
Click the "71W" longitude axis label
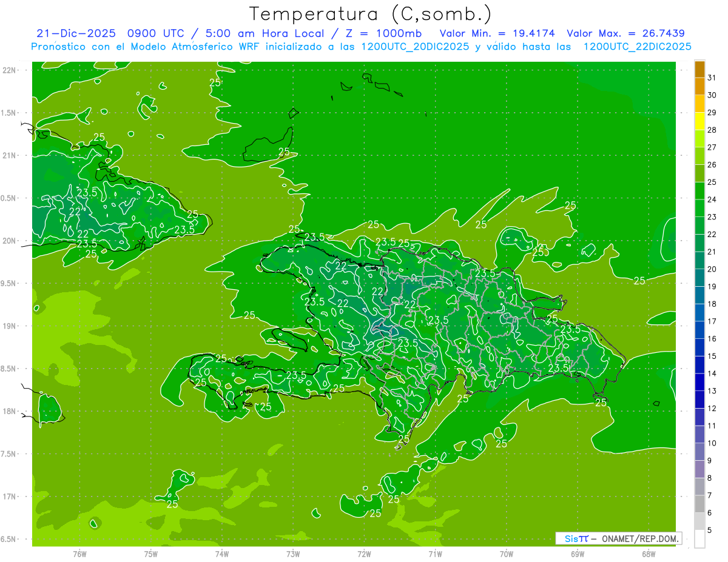coord(435,554)
